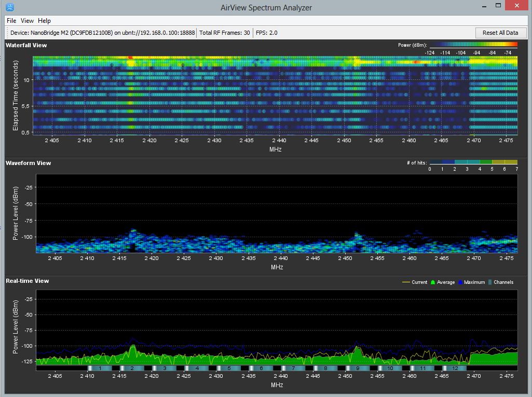
Task: Click the AirView app icon in title bar
Action: [x=10, y=7]
